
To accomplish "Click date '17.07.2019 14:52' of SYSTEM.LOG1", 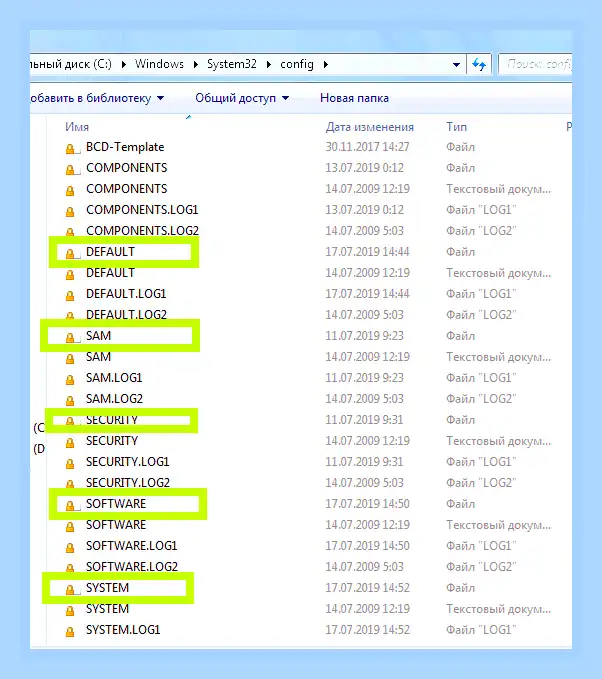I will [x=367, y=630].
